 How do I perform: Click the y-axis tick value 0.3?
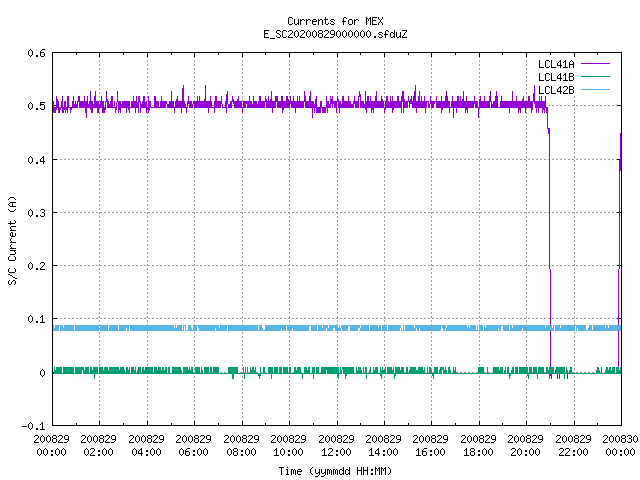(x=36, y=213)
